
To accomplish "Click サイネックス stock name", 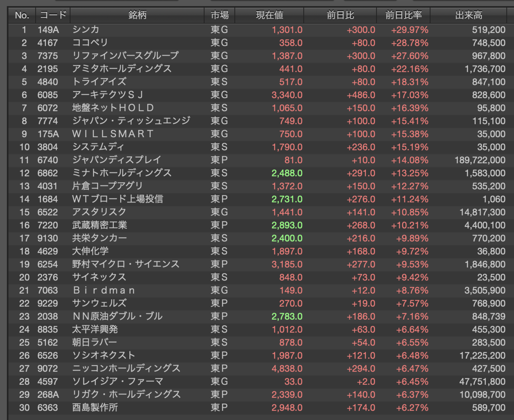I will (99, 277).
